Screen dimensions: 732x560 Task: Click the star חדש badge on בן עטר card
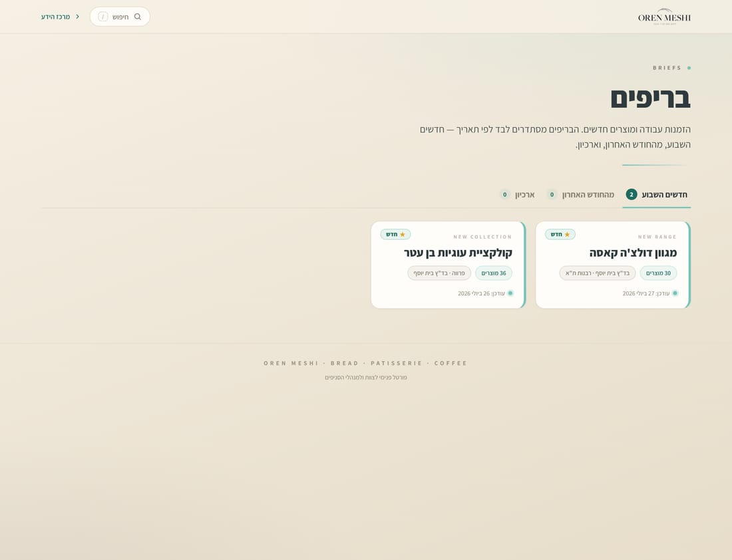[x=395, y=234]
